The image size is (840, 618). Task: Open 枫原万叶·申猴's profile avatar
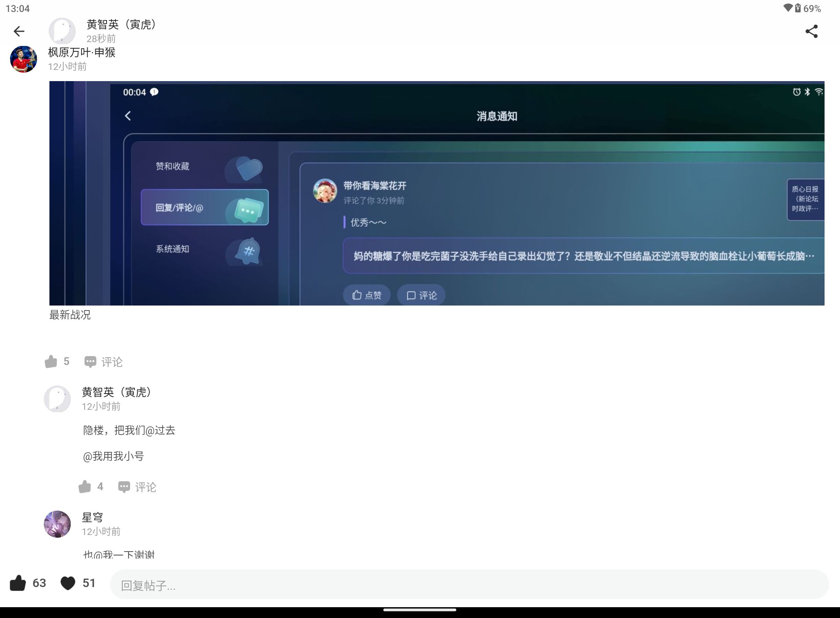point(24,59)
